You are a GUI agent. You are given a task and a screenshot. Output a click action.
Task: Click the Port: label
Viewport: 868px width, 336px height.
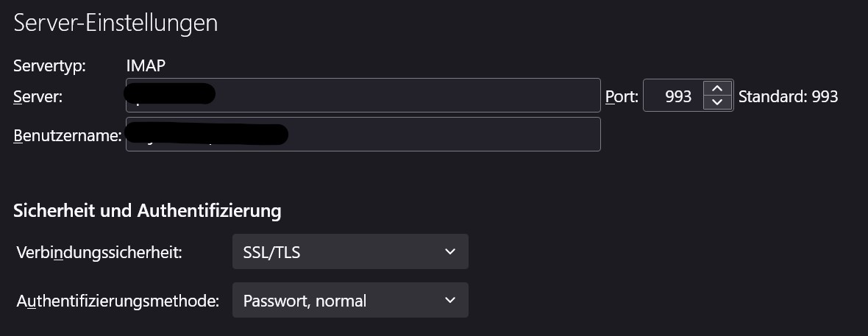click(x=622, y=96)
